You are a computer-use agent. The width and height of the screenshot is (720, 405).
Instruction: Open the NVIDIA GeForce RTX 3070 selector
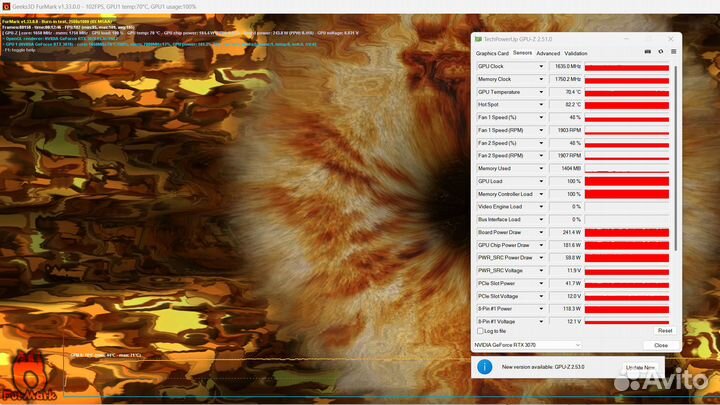pyautogui.click(x=527, y=345)
